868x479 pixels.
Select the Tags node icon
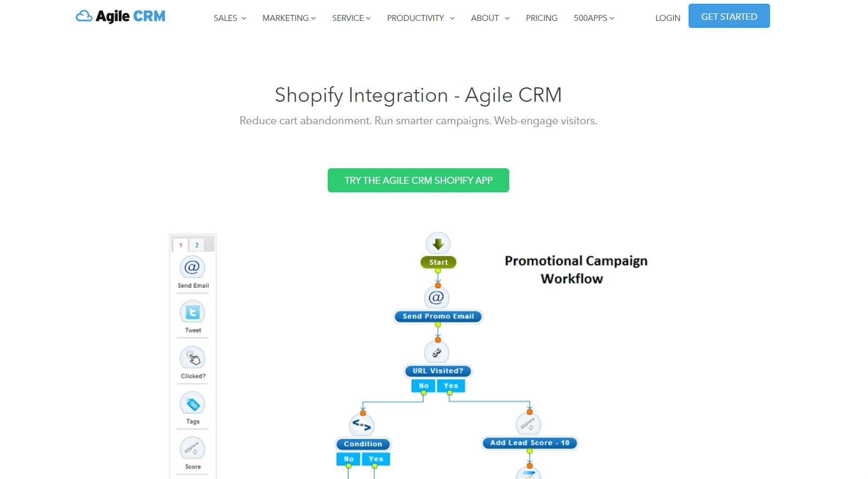[x=192, y=403]
